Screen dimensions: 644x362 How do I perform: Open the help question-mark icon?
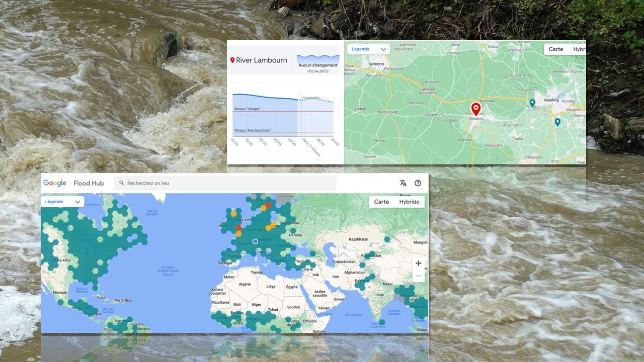[x=418, y=183]
